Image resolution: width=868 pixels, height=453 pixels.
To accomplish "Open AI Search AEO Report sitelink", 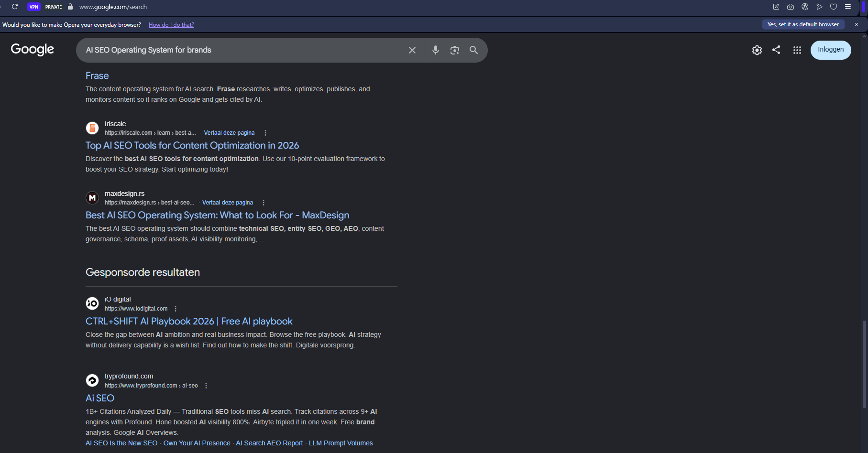I will pyautogui.click(x=269, y=443).
